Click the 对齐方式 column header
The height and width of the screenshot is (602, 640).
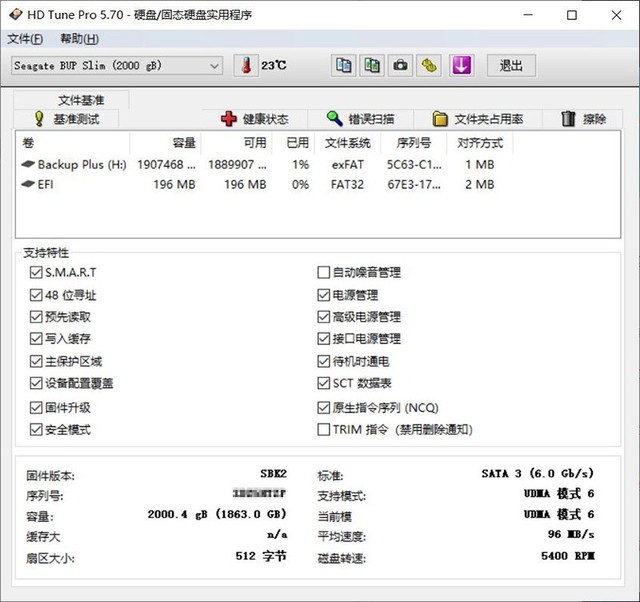tap(480, 143)
